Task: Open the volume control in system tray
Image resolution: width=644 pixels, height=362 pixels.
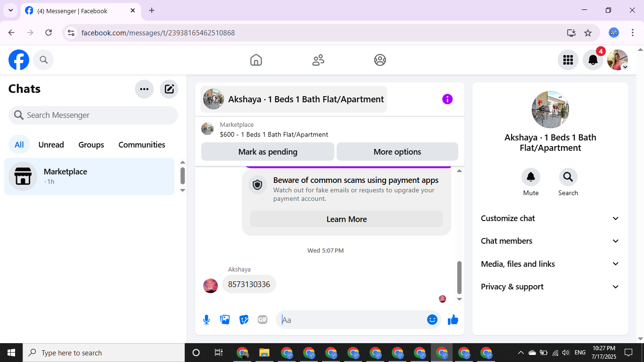Action: click(566, 353)
